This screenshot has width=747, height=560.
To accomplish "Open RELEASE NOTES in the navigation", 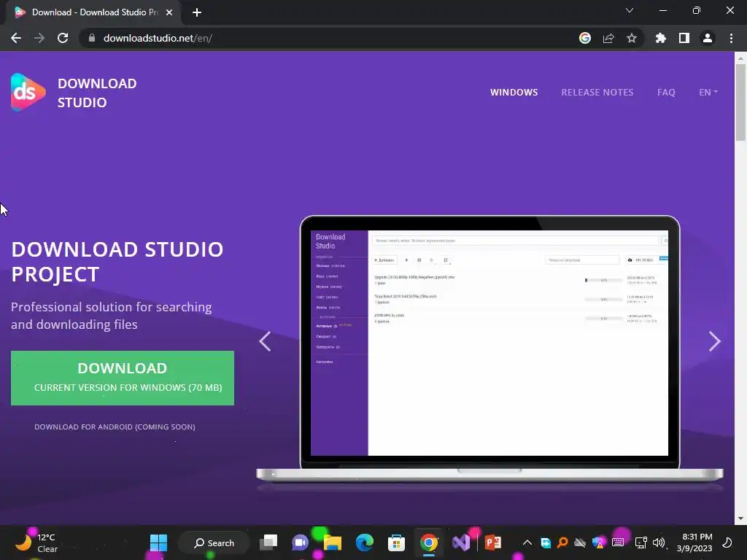I will pos(597,93).
